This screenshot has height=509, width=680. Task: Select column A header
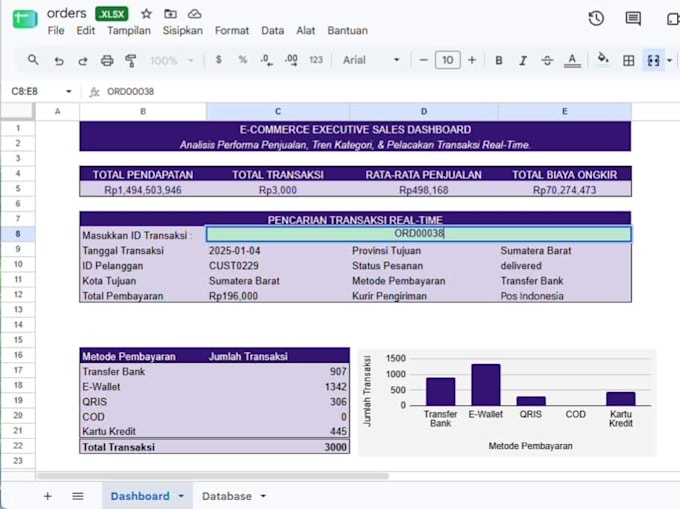click(x=57, y=112)
